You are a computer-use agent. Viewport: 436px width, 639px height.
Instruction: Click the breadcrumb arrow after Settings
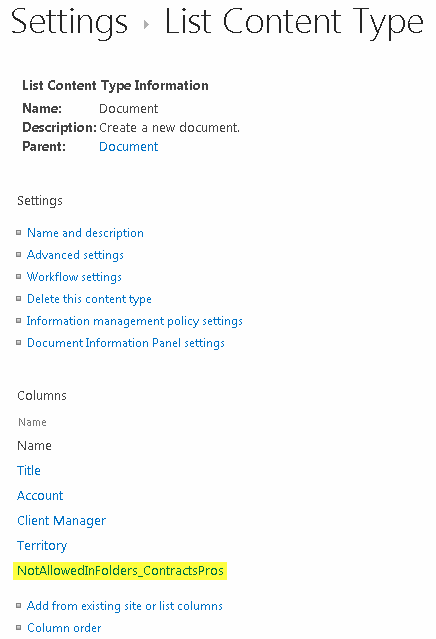(146, 25)
